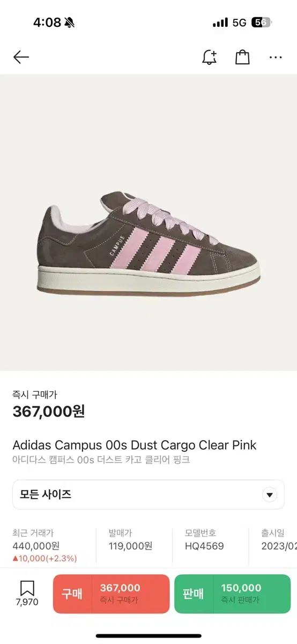Screen dimensions: 297x644
Task: Tap the 최근 거래가 440,000원 info
Action: [44, 546]
